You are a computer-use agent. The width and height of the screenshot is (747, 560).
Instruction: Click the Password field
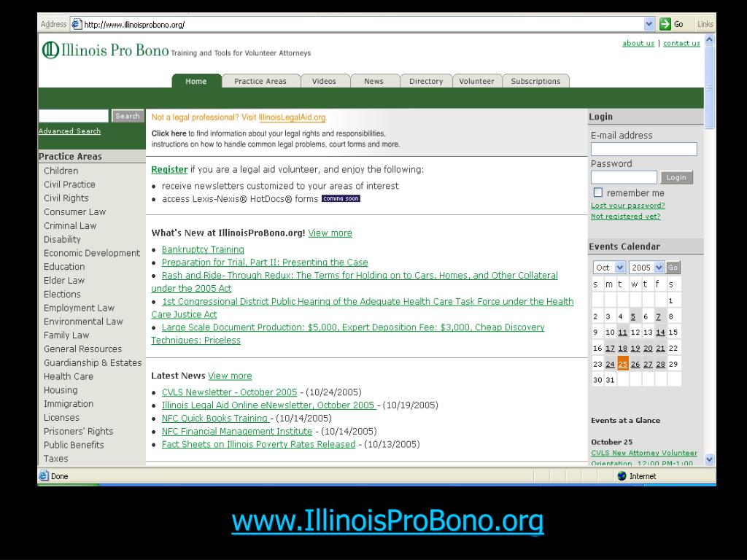624,177
